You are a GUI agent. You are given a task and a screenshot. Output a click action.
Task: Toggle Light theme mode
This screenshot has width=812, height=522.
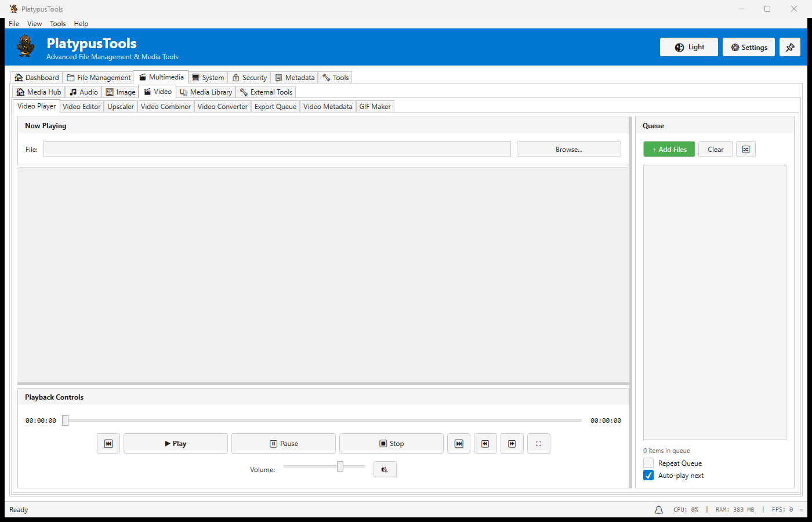[x=688, y=47]
